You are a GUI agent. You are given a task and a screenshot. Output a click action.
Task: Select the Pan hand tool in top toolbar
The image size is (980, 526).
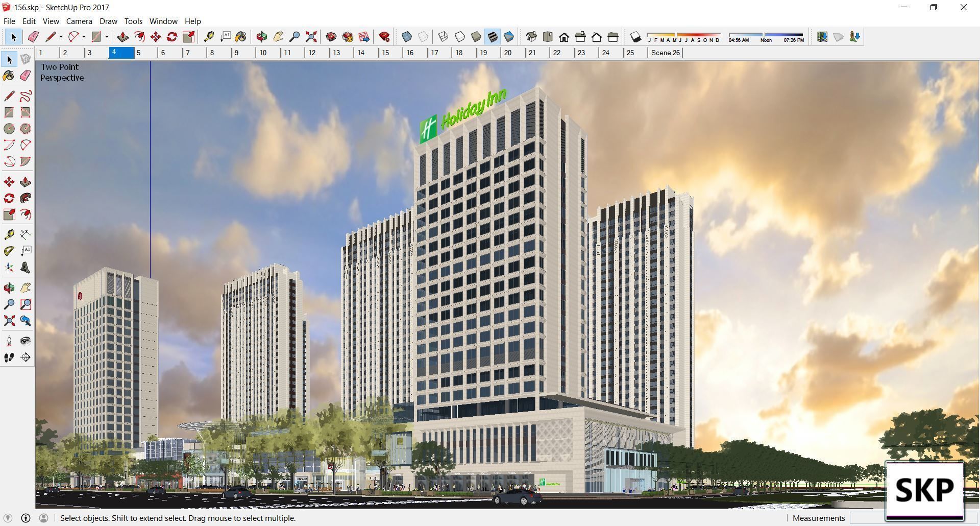pos(278,37)
